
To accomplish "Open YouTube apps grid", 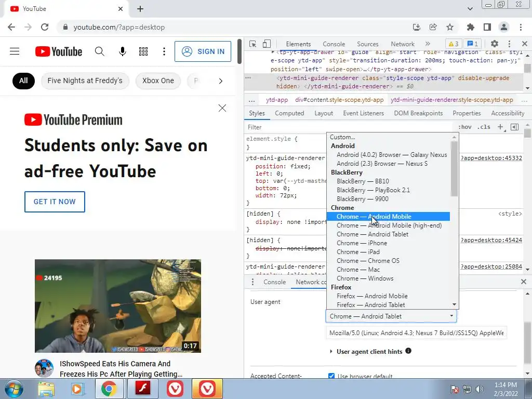I will click(x=143, y=51).
